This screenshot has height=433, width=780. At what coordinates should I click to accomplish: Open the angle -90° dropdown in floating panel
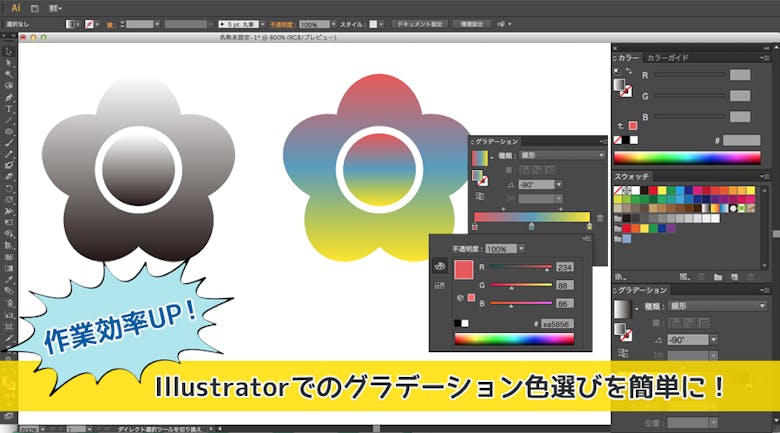[557, 185]
